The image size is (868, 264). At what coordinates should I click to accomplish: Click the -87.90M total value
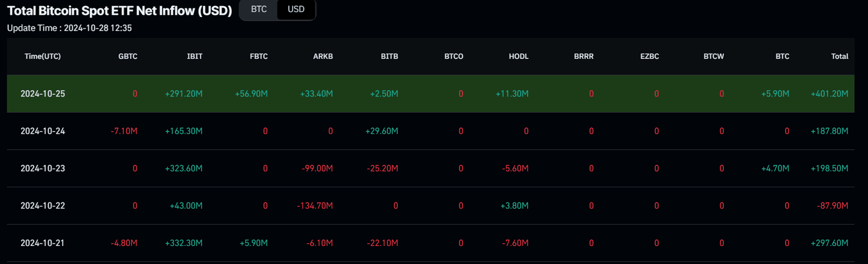pos(832,205)
